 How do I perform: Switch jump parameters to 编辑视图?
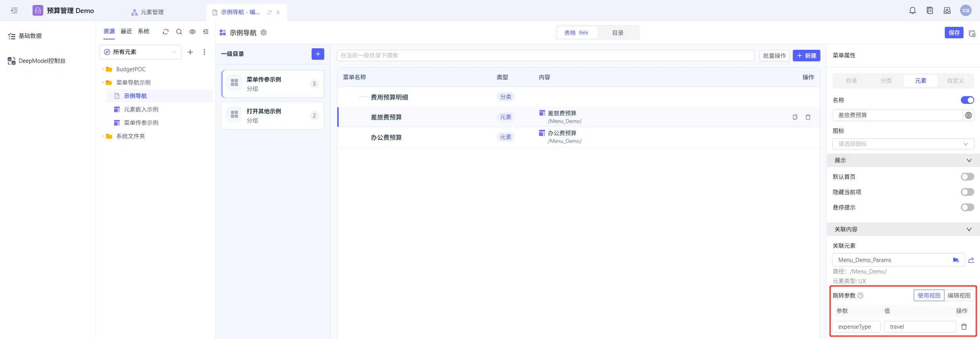click(959, 296)
